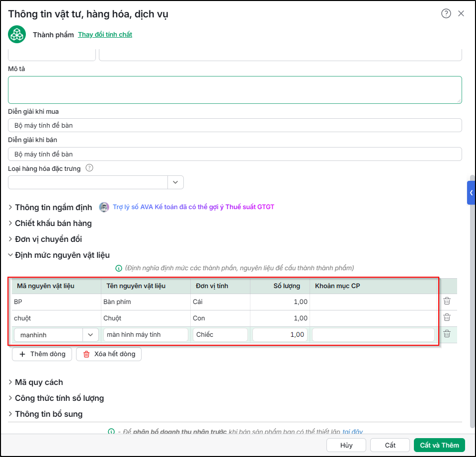This screenshot has width=476, height=457.
Task: Delete the Chuột row with trash icon
Action: tap(447, 317)
